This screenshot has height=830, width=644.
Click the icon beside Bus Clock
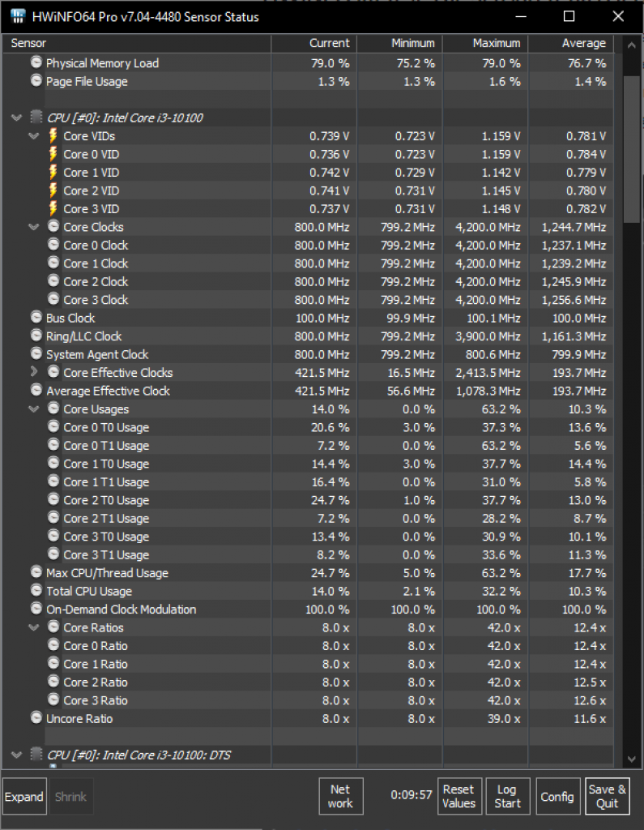tap(36, 317)
